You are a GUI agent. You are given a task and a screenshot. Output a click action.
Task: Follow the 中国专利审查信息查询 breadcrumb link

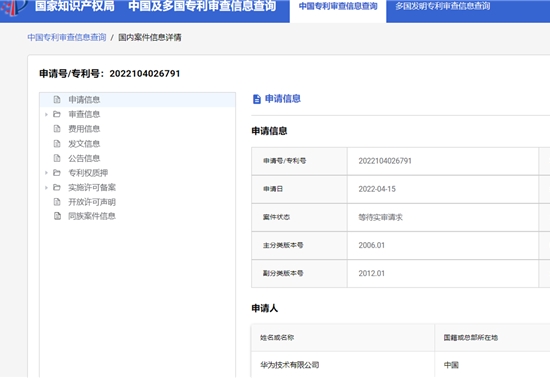(x=67, y=37)
